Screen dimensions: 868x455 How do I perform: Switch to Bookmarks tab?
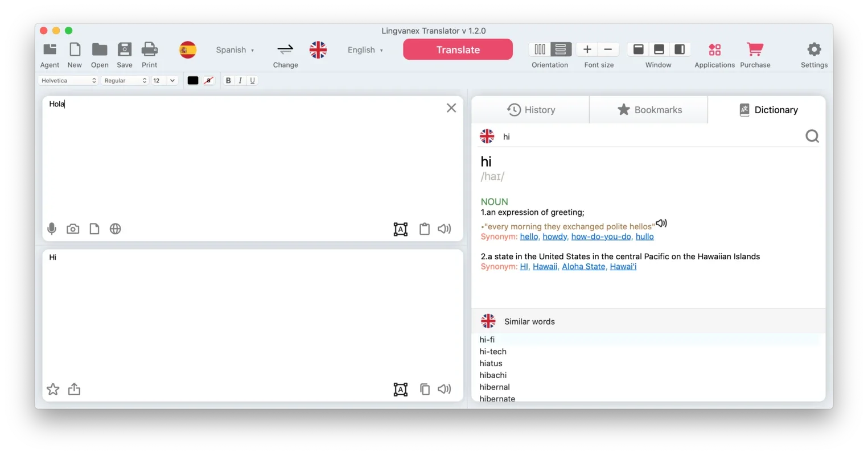[649, 110]
